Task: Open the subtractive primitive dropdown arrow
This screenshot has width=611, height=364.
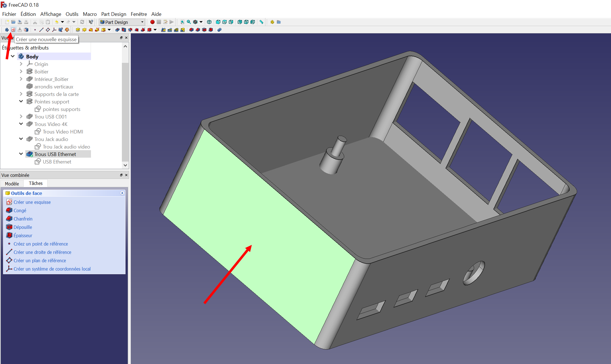Action: (155, 30)
